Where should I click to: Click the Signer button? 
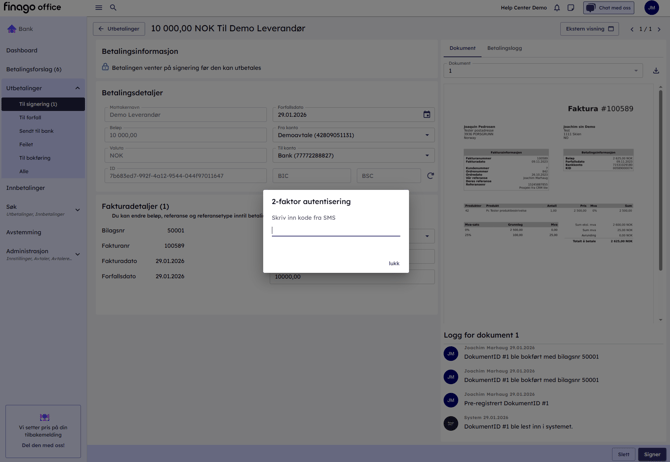point(652,454)
